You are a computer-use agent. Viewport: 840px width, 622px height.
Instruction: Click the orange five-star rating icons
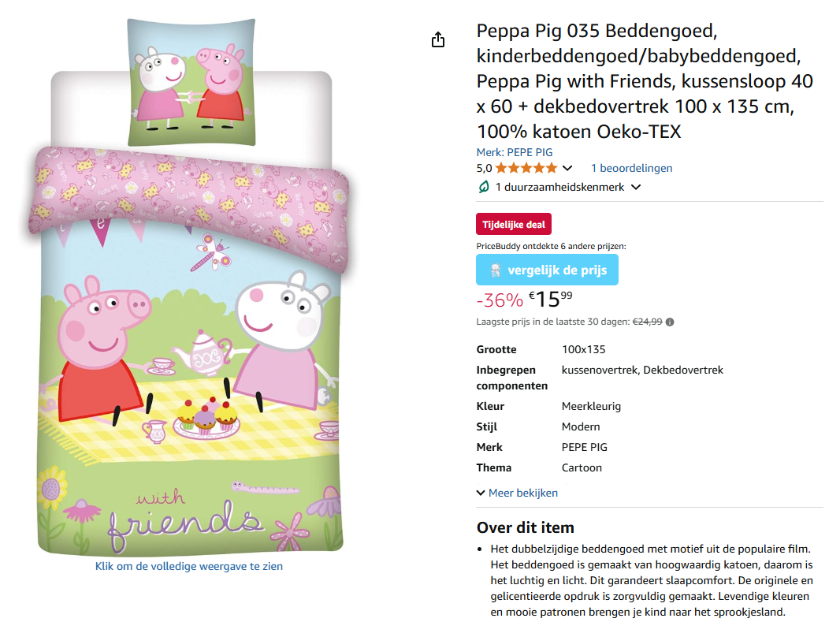click(x=526, y=167)
